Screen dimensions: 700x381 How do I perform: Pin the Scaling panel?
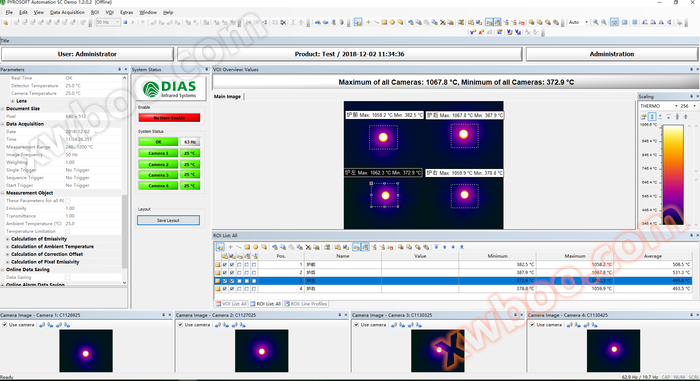692,96
